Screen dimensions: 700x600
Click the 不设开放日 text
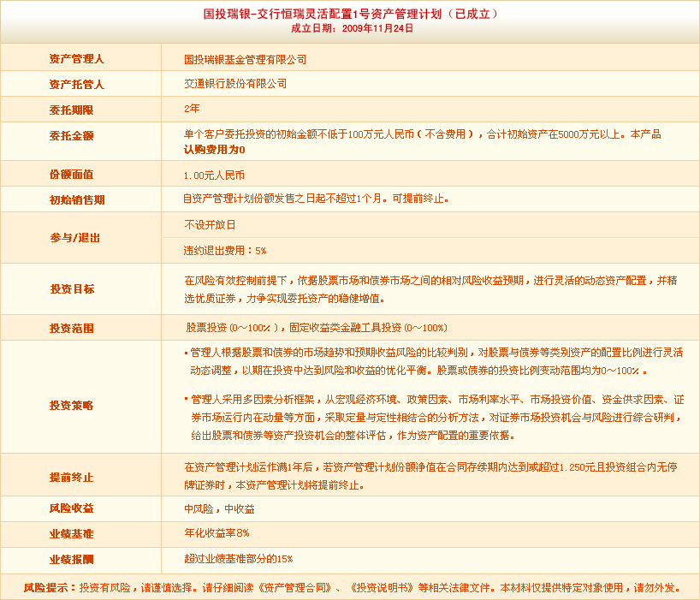[x=209, y=224]
